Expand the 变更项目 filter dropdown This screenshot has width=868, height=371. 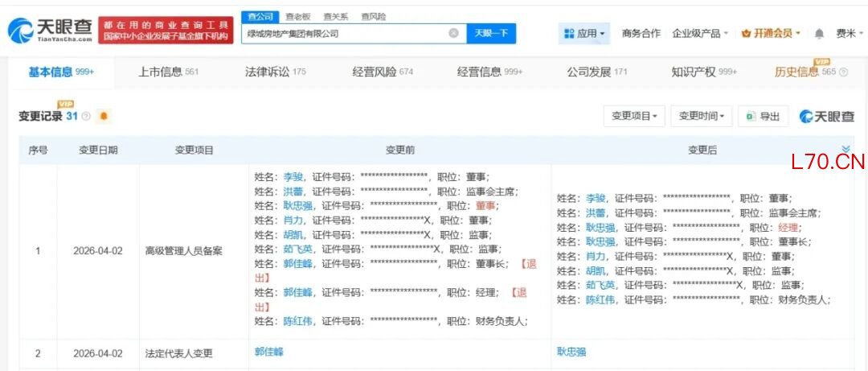click(x=634, y=116)
